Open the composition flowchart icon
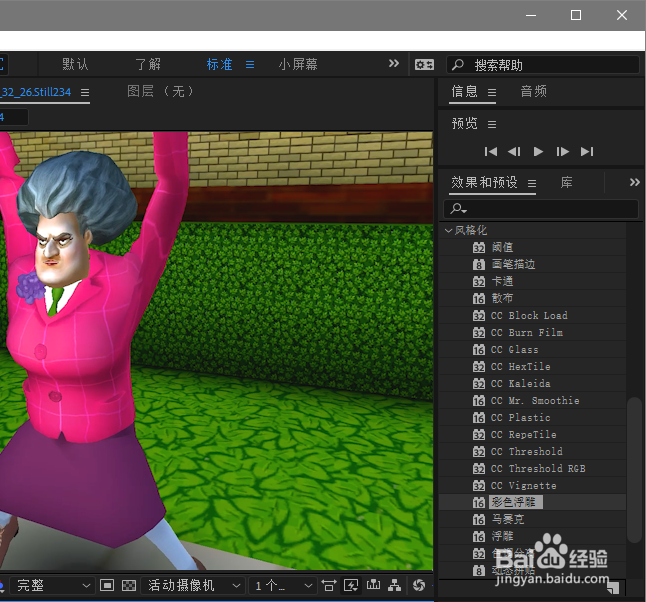Screen dimensions: 646x602 point(394,585)
